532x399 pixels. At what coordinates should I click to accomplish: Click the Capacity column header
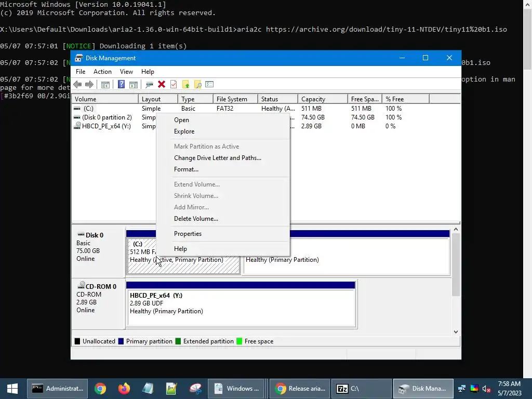tap(323, 99)
